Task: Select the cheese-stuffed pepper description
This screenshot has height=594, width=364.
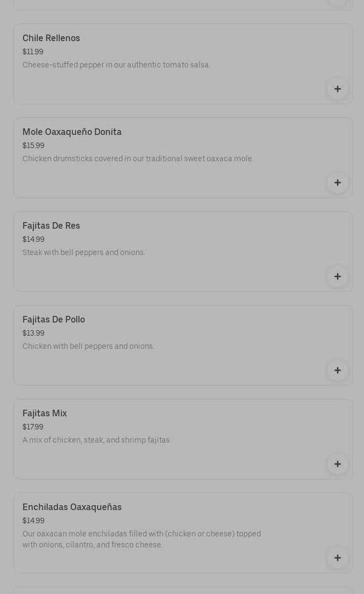Action: [116, 65]
